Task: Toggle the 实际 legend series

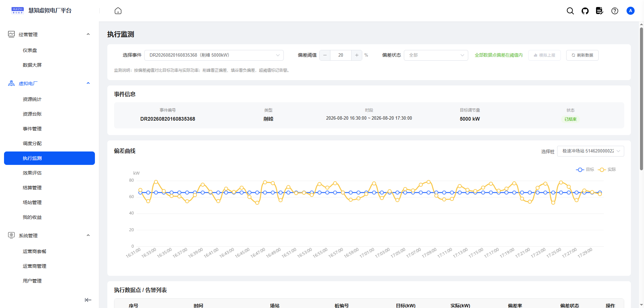Action: pyautogui.click(x=607, y=170)
